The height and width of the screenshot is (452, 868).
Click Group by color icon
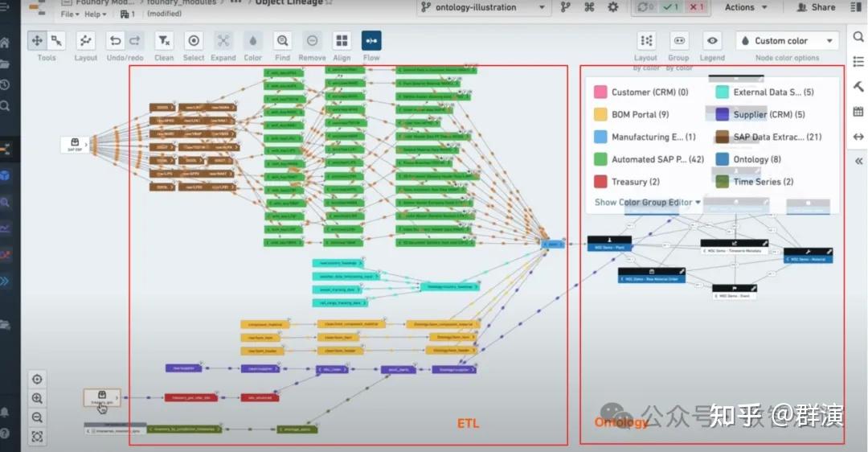(679, 40)
